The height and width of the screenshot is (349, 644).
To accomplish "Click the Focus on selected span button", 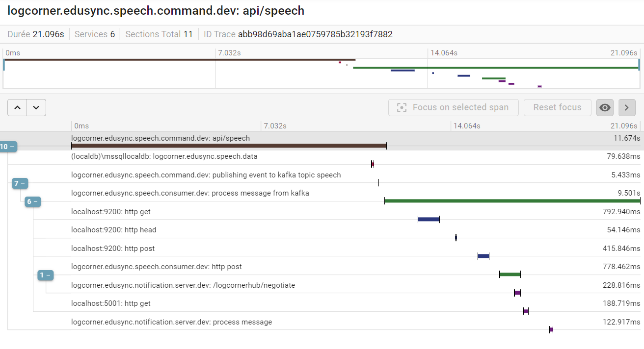I will click(453, 107).
